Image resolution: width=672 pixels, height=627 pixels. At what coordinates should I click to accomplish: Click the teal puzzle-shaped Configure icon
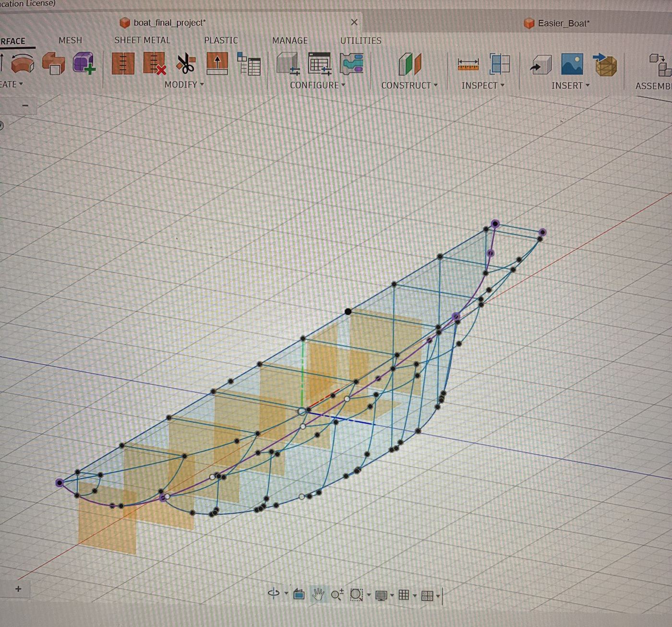[351, 64]
